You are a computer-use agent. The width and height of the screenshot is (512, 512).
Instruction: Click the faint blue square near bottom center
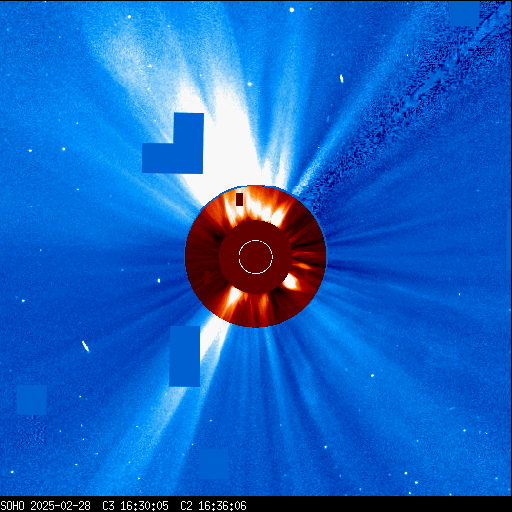[214, 464]
